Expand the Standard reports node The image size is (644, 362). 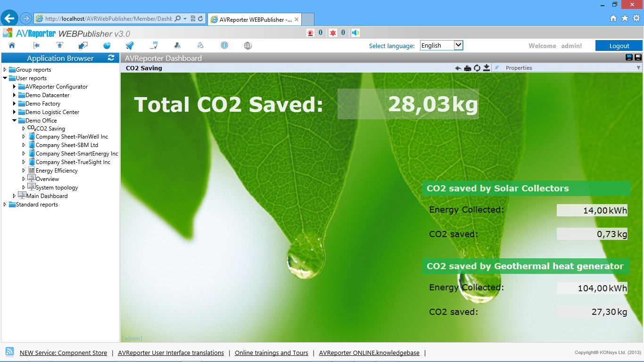pyautogui.click(x=5, y=205)
